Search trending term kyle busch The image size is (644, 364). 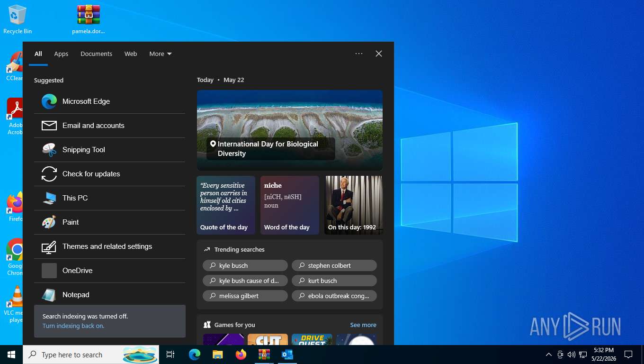point(245,265)
